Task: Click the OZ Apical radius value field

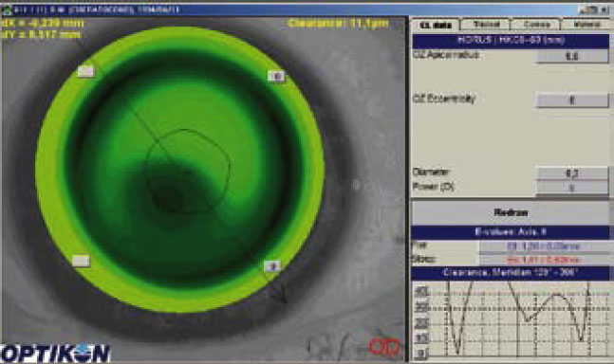Action: pyautogui.click(x=571, y=56)
